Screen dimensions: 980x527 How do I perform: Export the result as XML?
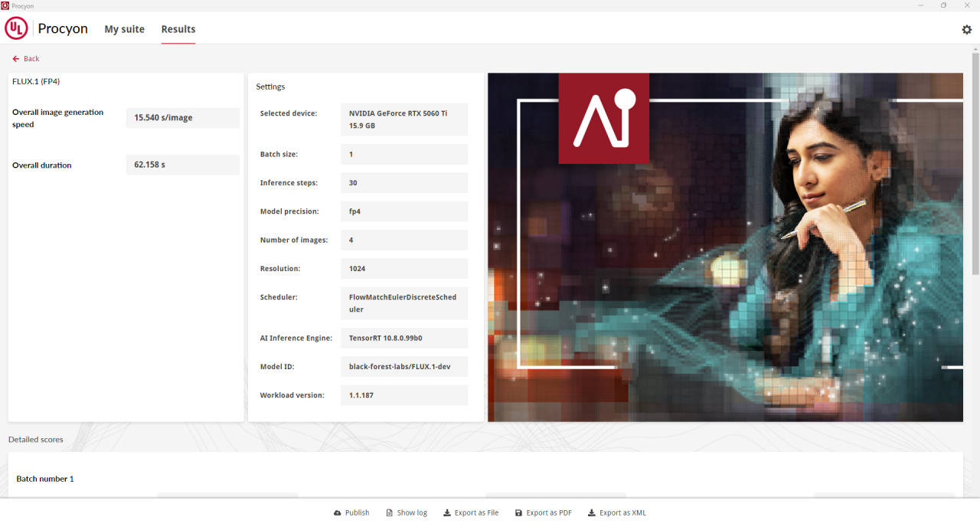tap(617, 513)
